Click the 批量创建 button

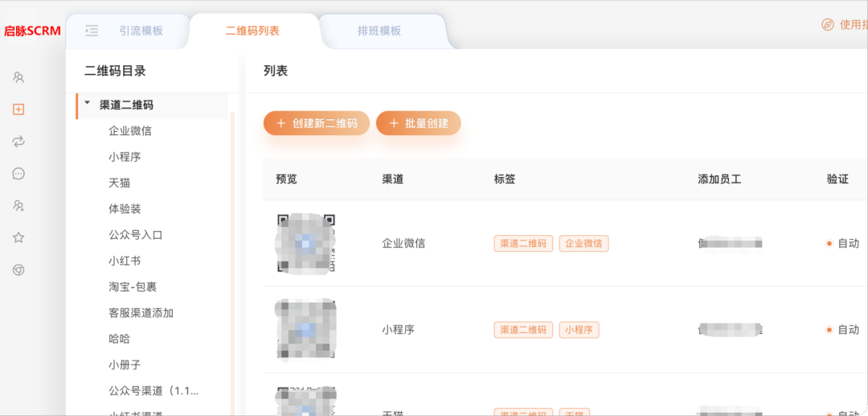[418, 123]
